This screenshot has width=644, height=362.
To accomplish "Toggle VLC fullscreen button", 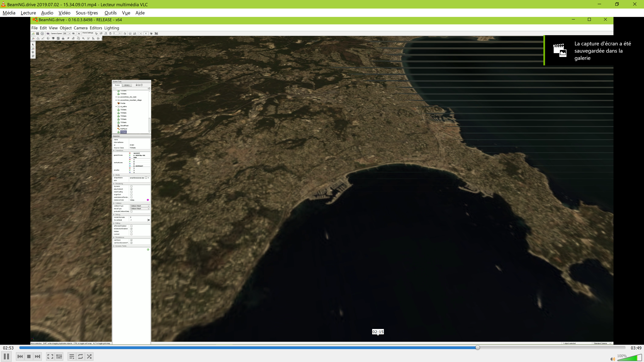I will [50, 356].
